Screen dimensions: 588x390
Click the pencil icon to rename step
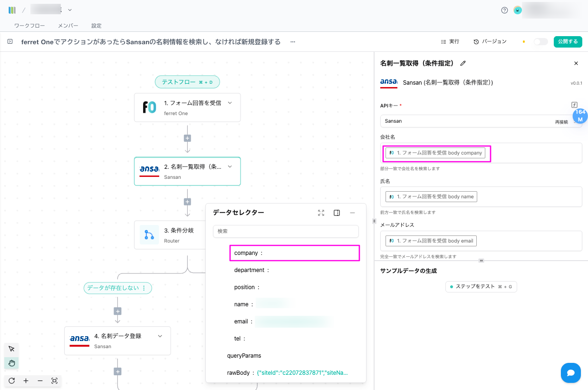(x=463, y=63)
